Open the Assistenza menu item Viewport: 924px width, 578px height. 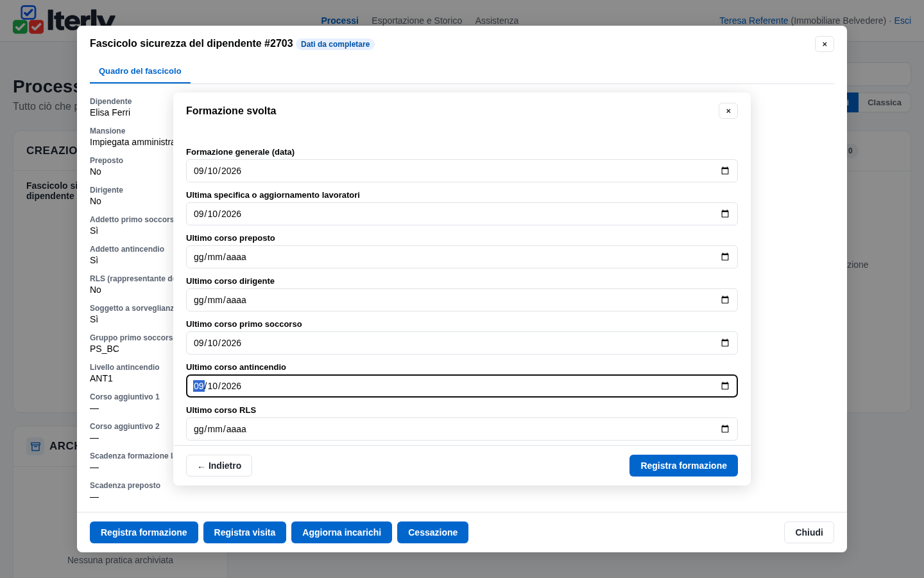click(x=497, y=21)
